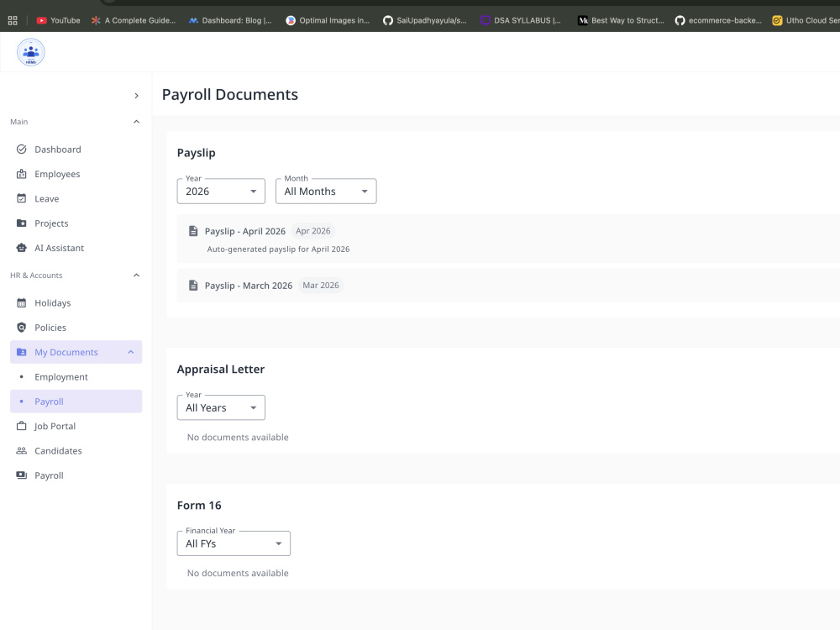Collapse the My Documents submenu arrow
840x630 pixels.
131,352
